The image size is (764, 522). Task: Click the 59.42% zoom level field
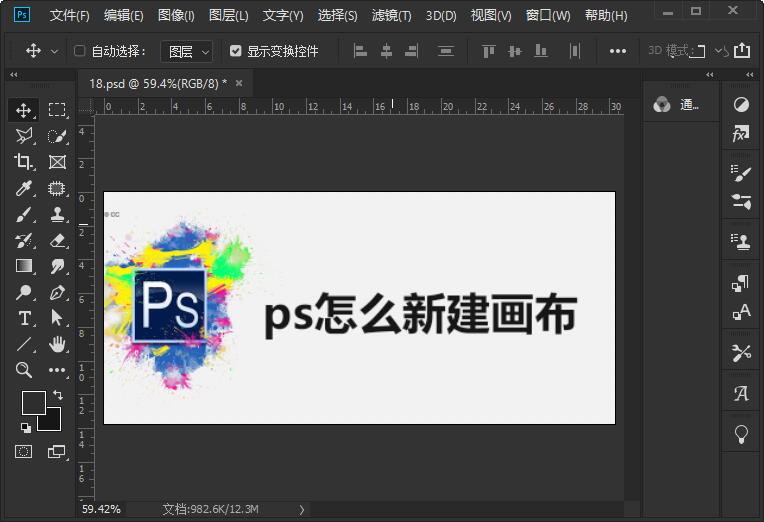[x=101, y=509]
